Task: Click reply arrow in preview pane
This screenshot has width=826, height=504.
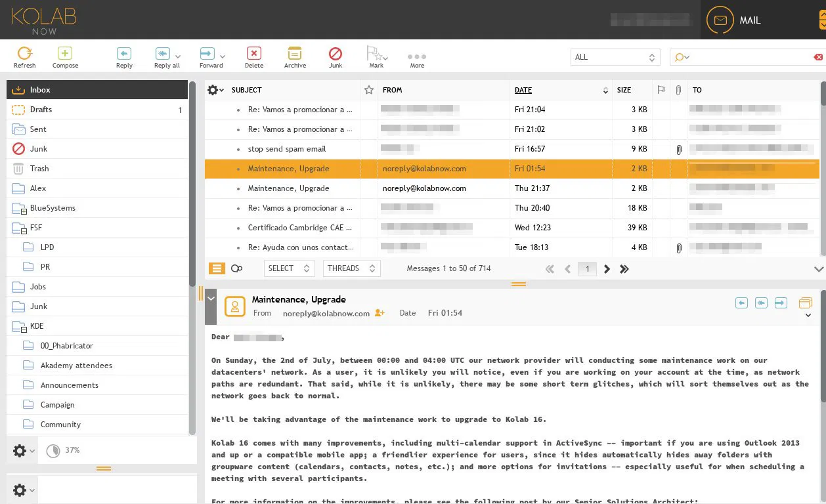Action: coord(741,303)
